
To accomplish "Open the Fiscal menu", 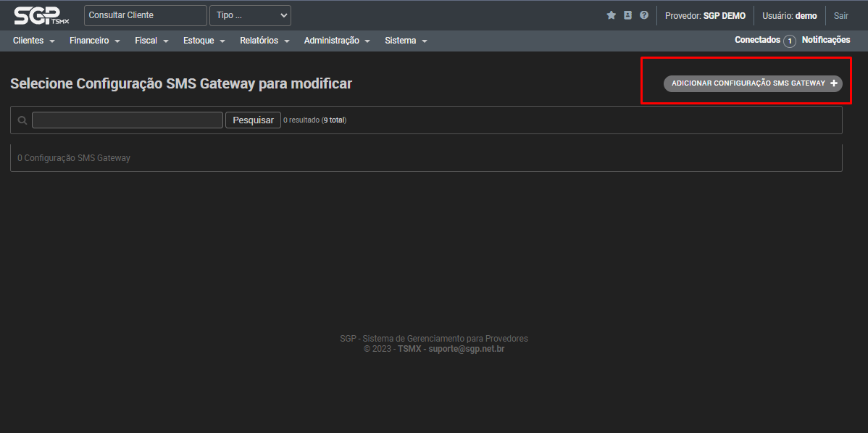I will [x=151, y=41].
